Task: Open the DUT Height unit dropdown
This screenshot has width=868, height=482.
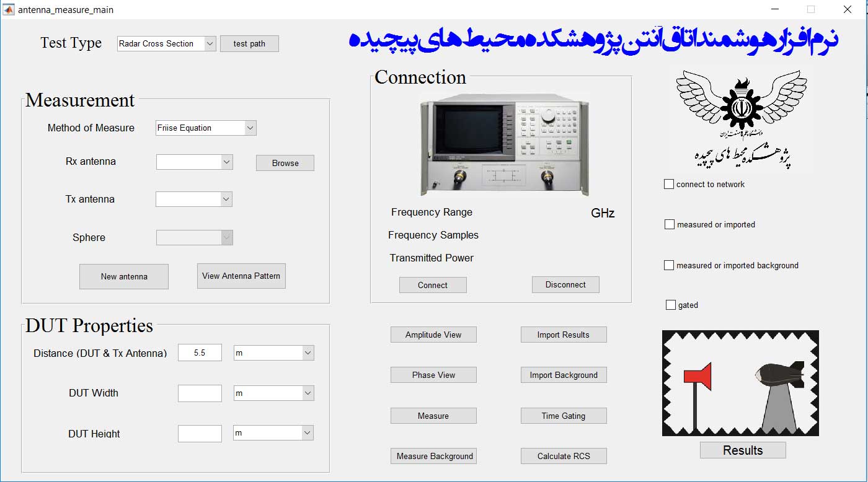Action: tap(274, 433)
